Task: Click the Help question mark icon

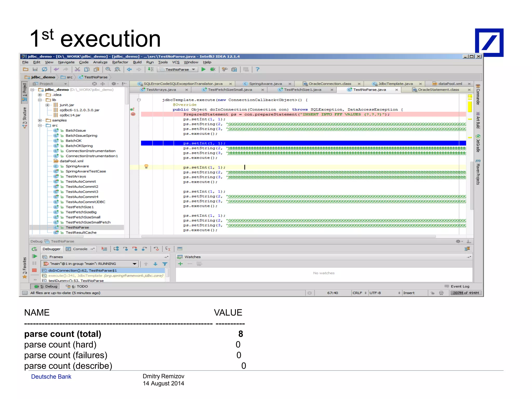Action: (257, 69)
